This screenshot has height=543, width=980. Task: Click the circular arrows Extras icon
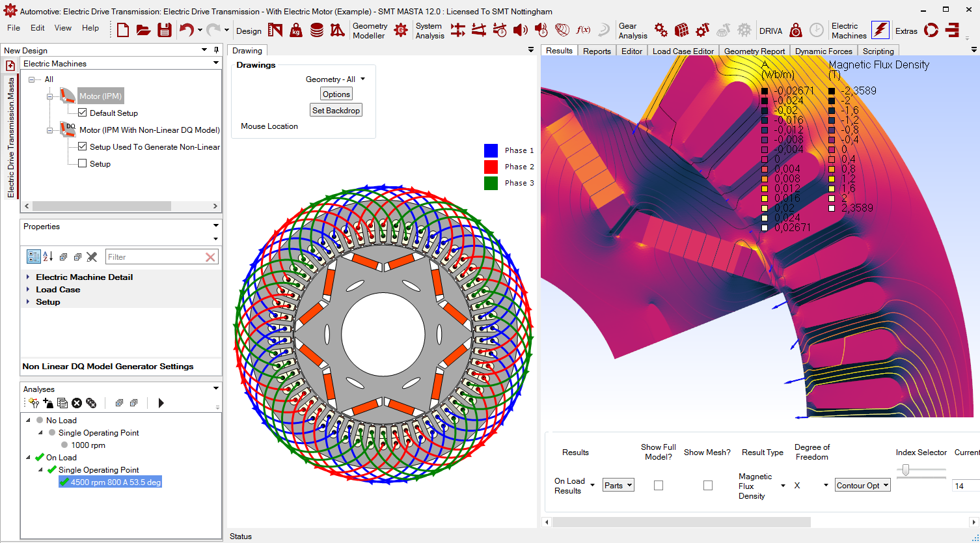click(931, 30)
